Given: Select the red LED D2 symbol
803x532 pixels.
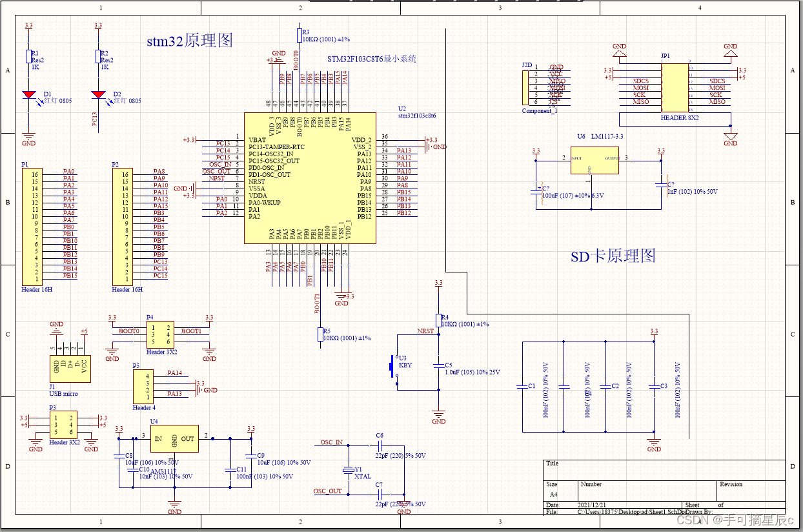Looking at the screenshot, I should coord(98,94).
